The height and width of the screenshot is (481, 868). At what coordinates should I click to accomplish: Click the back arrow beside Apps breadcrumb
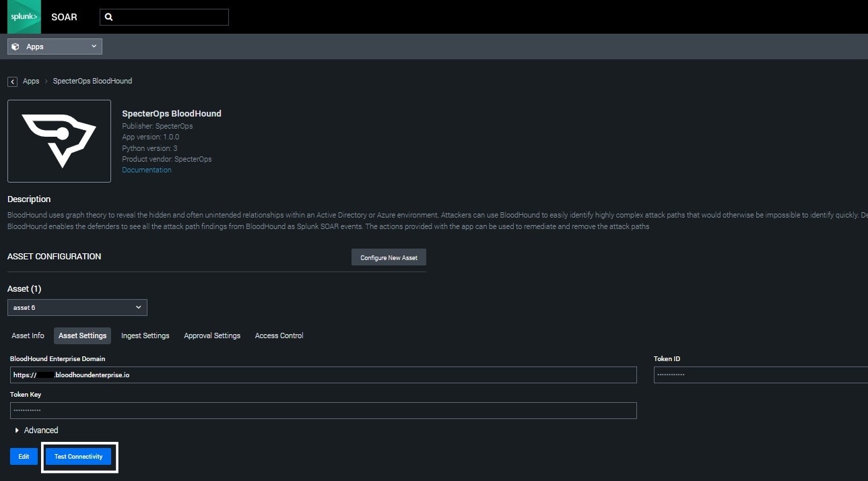click(x=11, y=81)
